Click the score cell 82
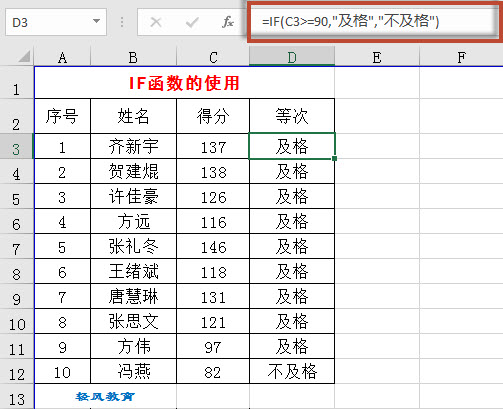Image resolution: width=503 pixels, height=409 pixels. pos(213,371)
